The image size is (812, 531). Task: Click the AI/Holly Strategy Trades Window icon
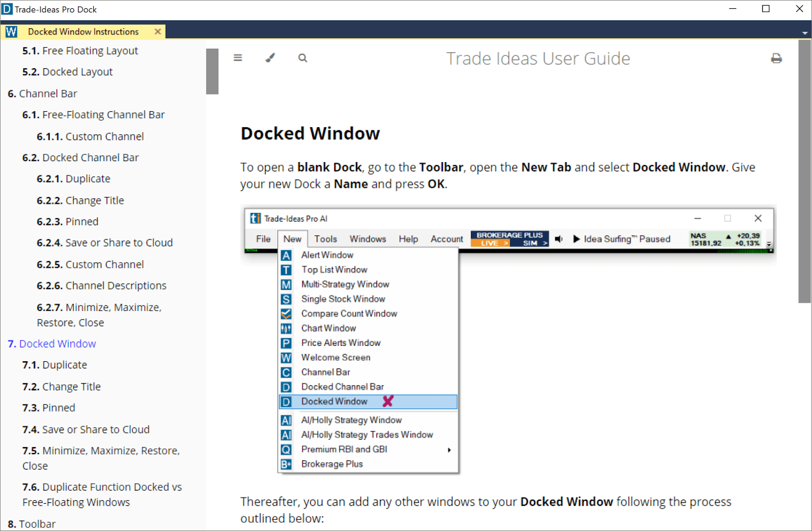pos(286,435)
